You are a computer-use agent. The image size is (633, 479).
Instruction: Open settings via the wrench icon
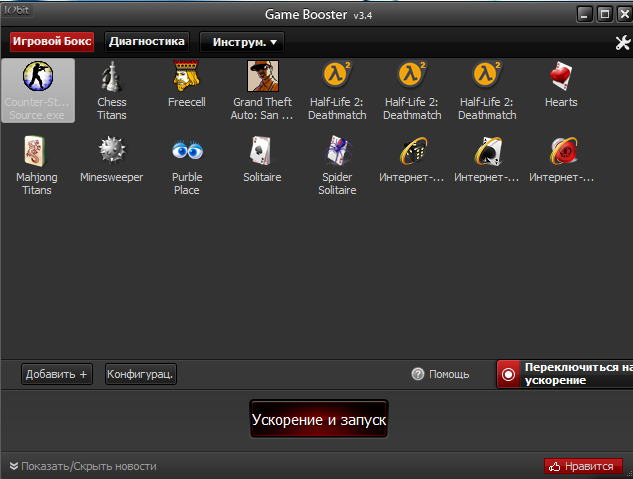[622, 43]
